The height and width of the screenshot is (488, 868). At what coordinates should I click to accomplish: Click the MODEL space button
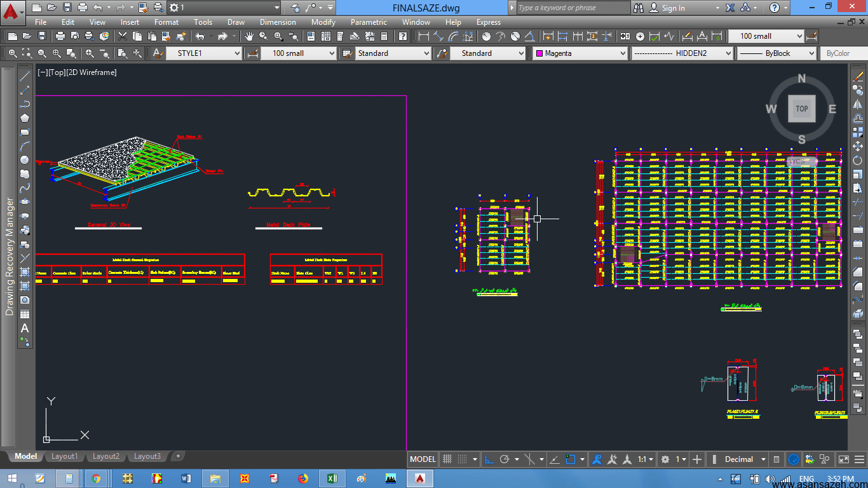[x=423, y=459]
